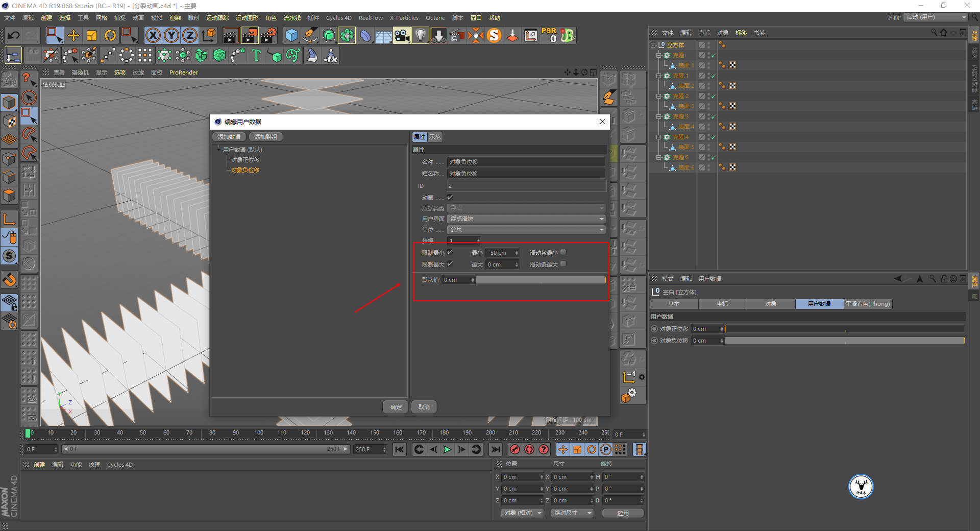The height and width of the screenshot is (531, 980).
Task: Click the Record Active Objects button
Action: 515,449
